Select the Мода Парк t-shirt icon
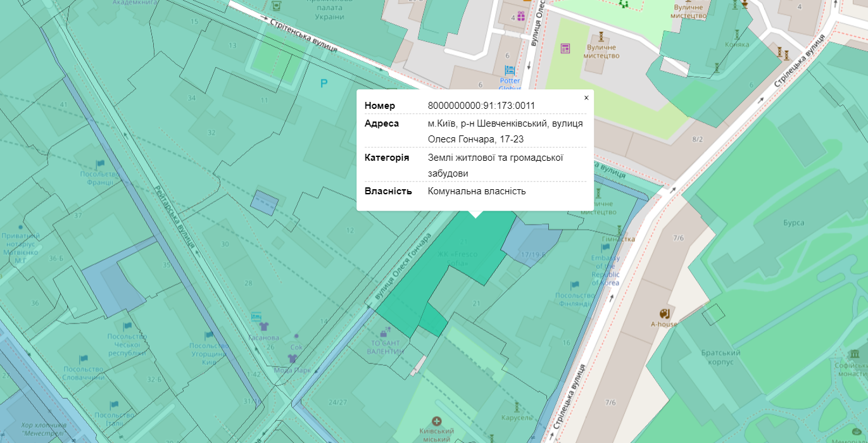Screen dimensions: 868x443 [x=292, y=359]
